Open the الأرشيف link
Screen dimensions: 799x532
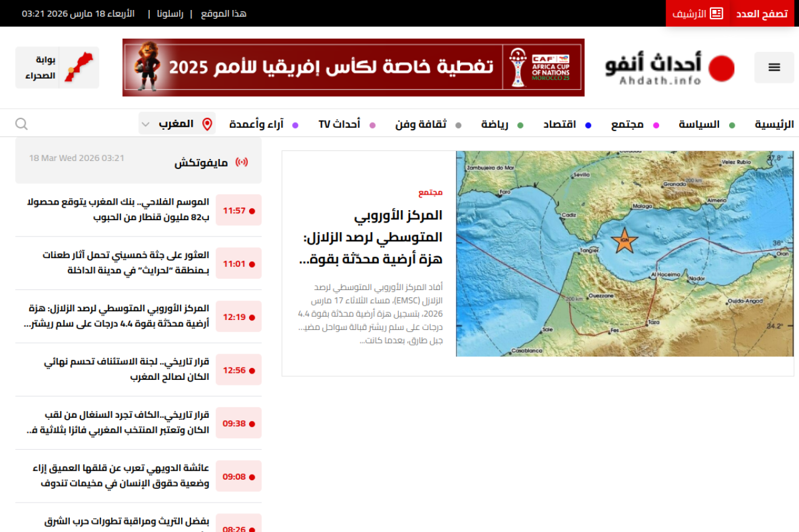698,13
